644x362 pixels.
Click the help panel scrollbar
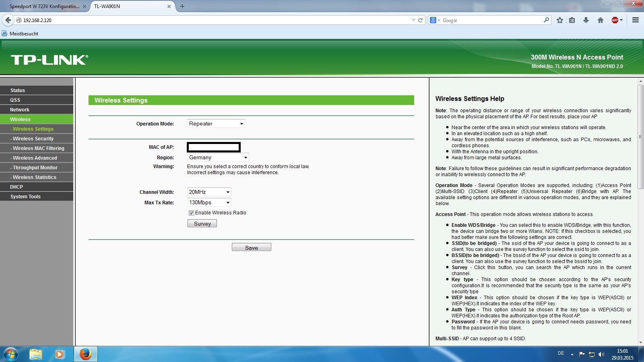640,137
